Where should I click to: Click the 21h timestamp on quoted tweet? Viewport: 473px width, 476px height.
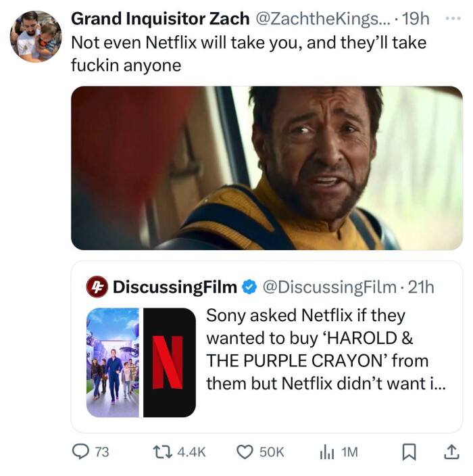coord(422,287)
